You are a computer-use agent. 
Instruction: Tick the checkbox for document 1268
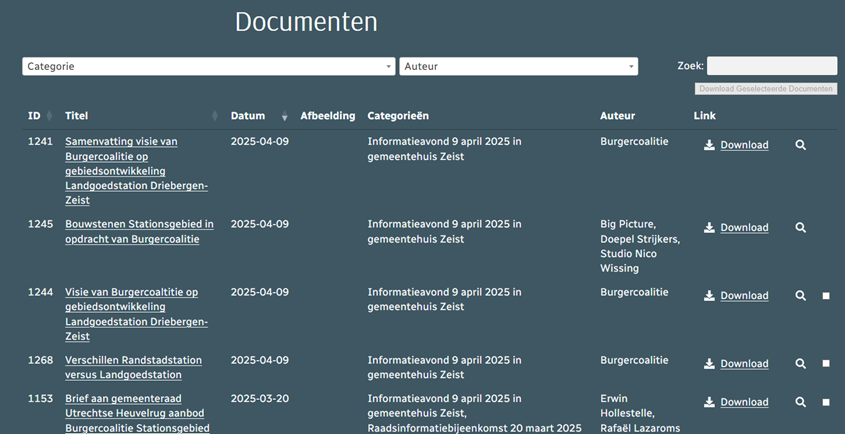coord(826,363)
